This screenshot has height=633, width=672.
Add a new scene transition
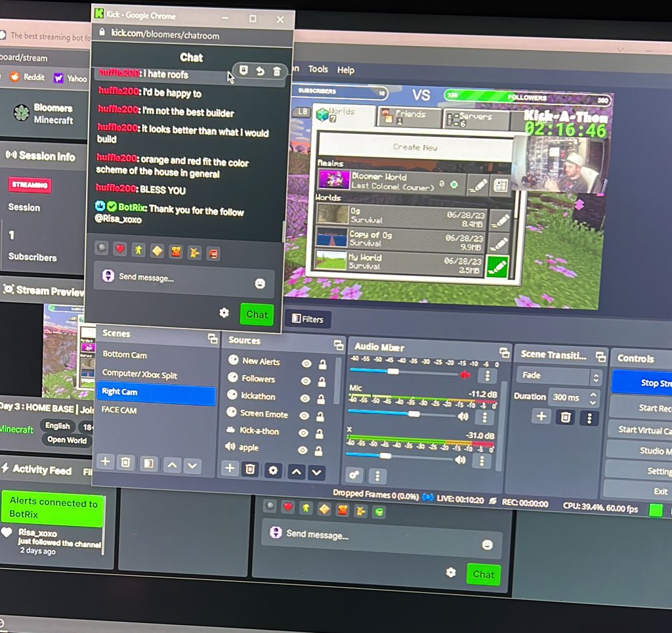(541, 416)
